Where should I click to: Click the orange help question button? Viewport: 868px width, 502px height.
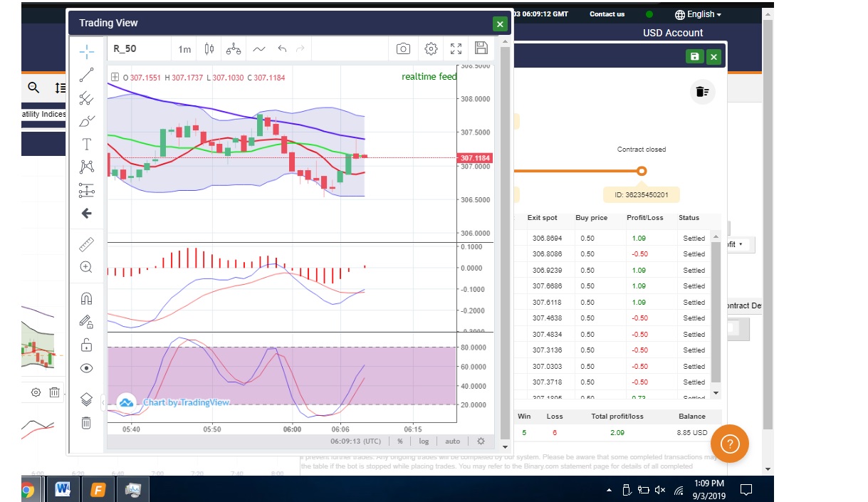[x=729, y=444]
